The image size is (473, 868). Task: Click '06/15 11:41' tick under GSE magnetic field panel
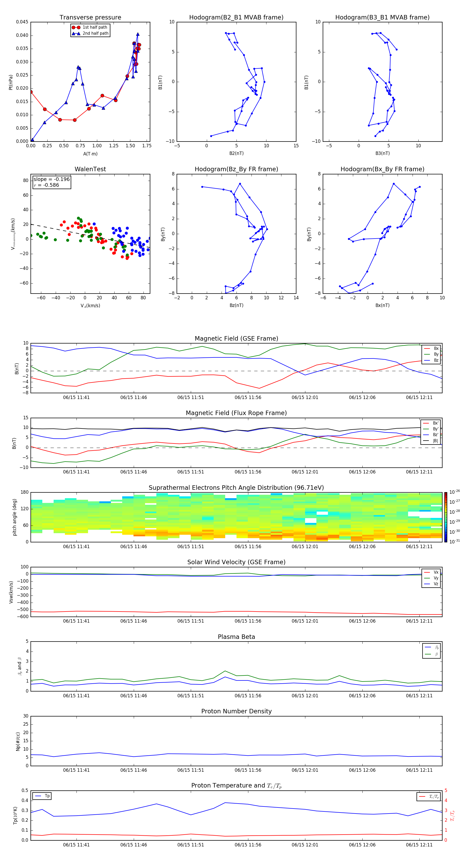(x=76, y=398)
